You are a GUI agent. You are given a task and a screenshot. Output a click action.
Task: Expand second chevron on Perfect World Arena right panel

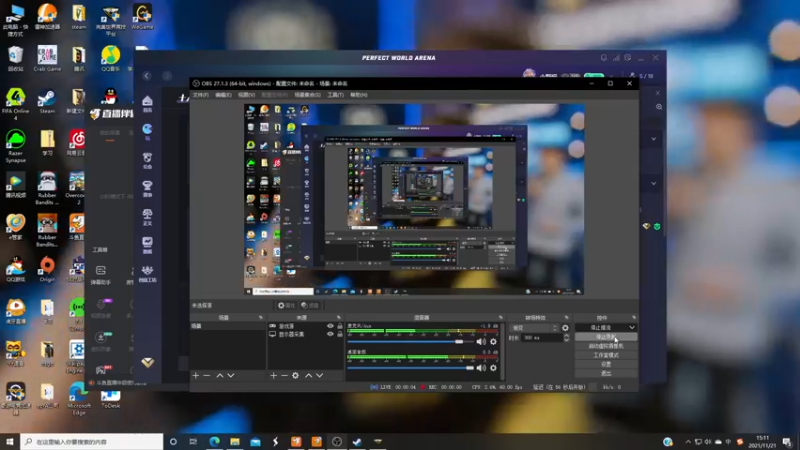point(654,183)
